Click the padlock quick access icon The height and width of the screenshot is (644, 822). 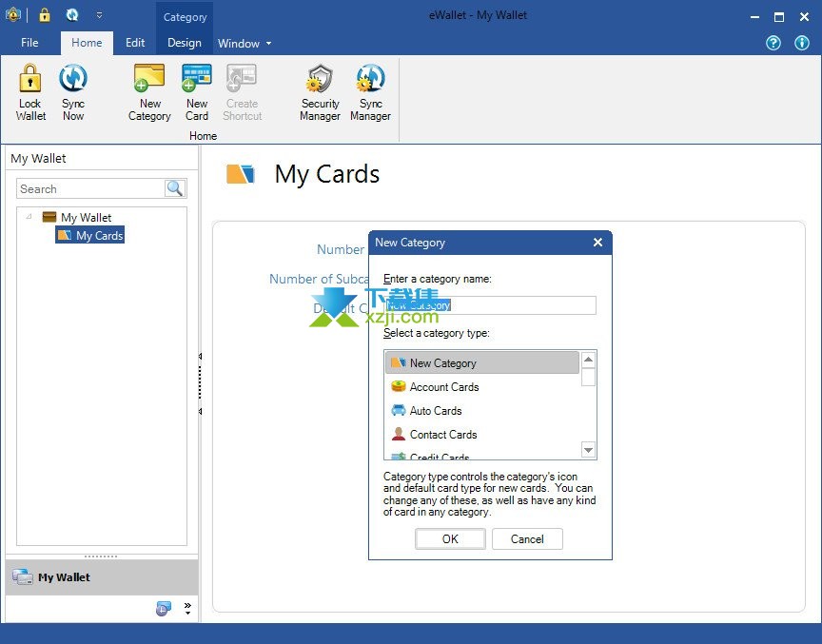pos(45,15)
